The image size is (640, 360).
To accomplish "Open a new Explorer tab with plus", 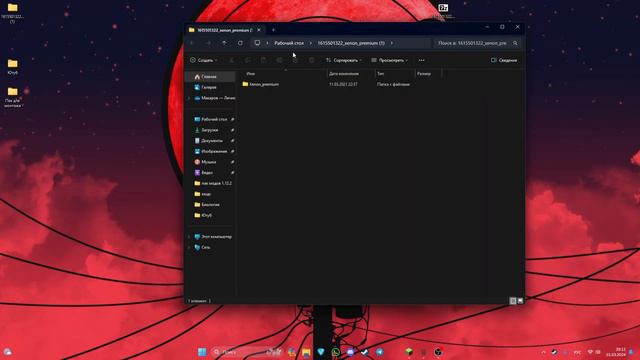I will click(273, 30).
